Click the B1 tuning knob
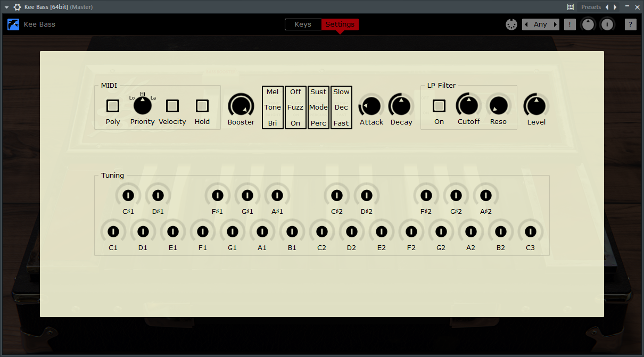 click(292, 231)
